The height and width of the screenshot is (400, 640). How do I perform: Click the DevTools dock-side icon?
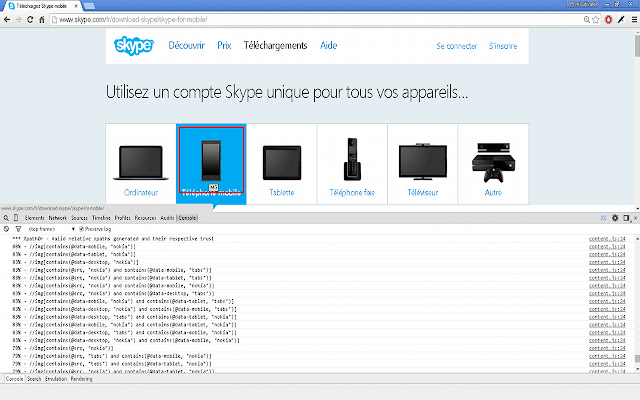tap(626, 218)
